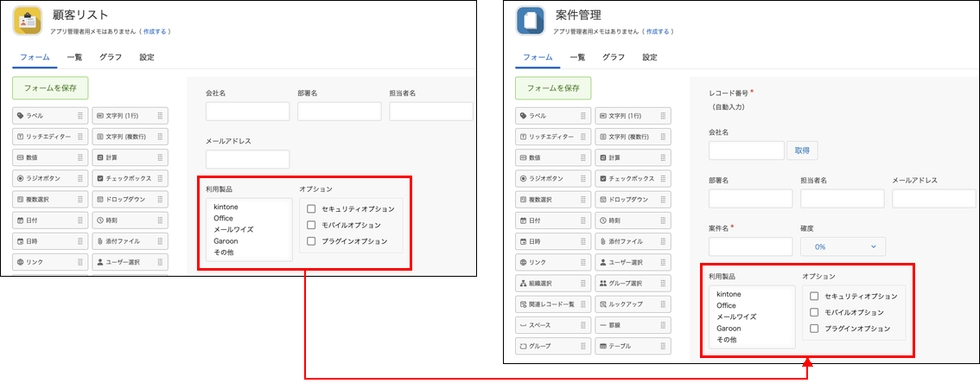The height and width of the screenshot is (390, 980).
Task: Select スペース field in 案件管理 palette
Action: tap(552, 325)
